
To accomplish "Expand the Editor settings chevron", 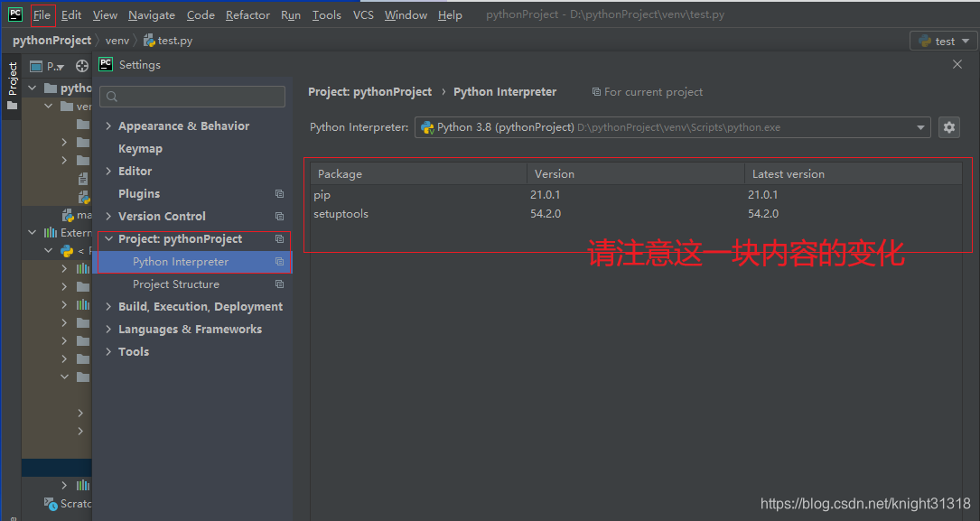I will 108,172.
